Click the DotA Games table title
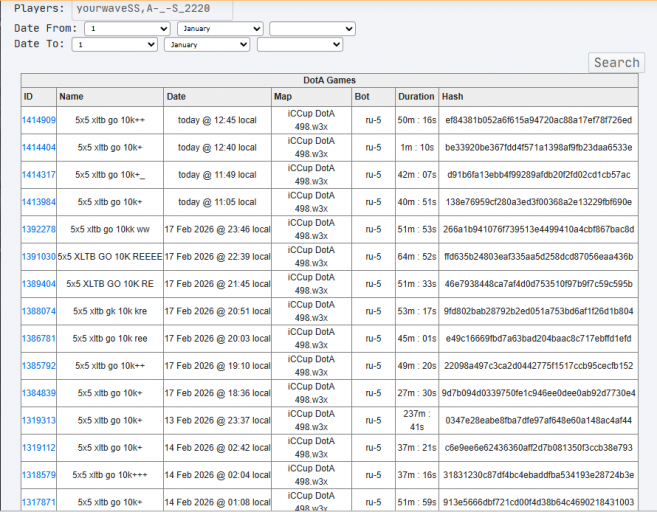Image resolution: width=657 pixels, height=512 pixels. click(329, 80)
